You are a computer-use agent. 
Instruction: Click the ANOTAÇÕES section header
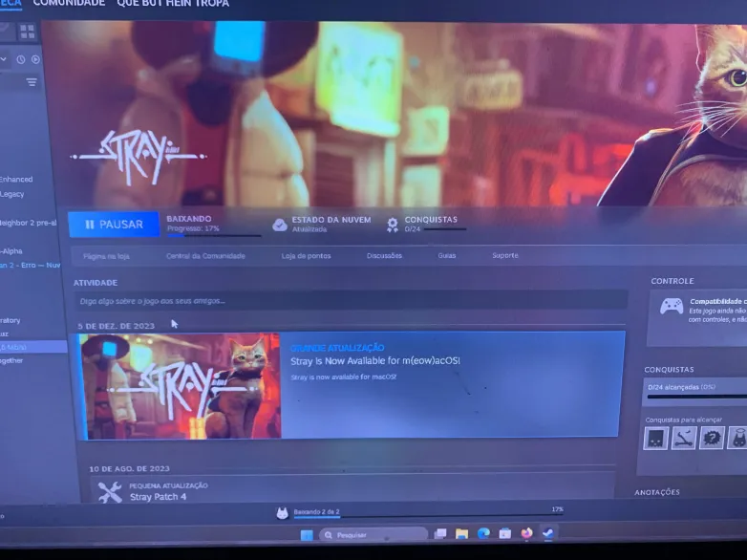click(x=657, y=492)
